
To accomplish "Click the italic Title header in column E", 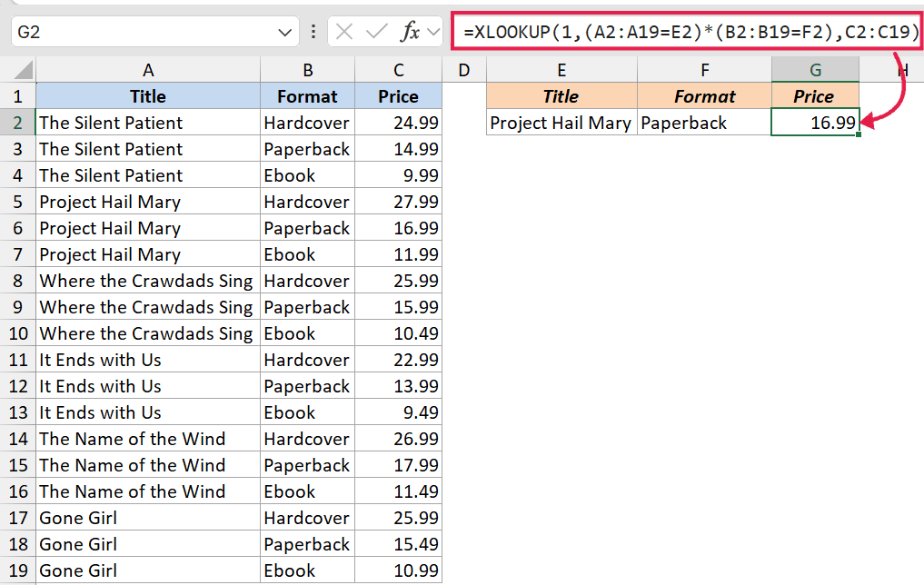I will pos(561,96).
